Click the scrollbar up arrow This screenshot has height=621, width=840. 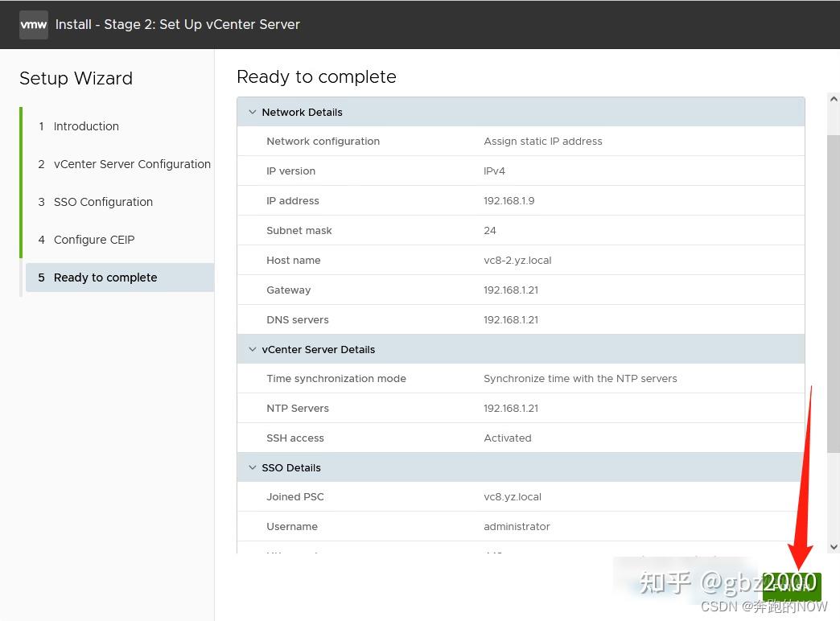(834, 100)
